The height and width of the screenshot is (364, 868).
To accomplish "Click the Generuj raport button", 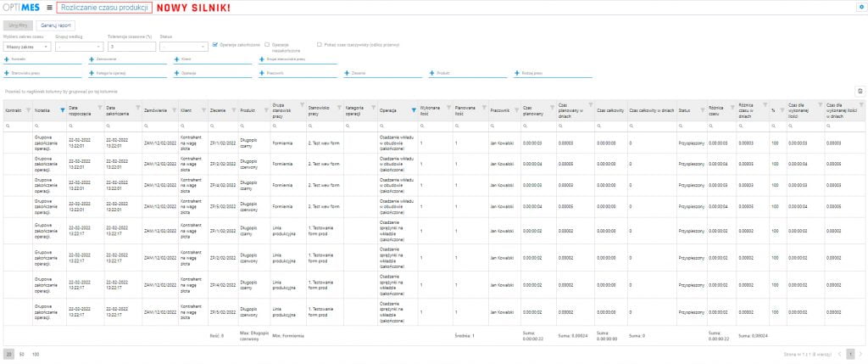I will pyautogui.click(x=56, y=25).
